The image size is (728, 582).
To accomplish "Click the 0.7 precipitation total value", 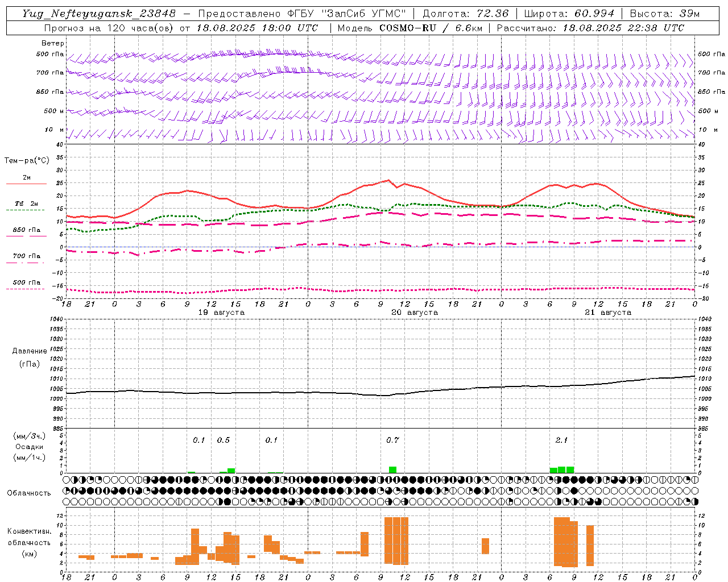I will [x=392, y=440].
